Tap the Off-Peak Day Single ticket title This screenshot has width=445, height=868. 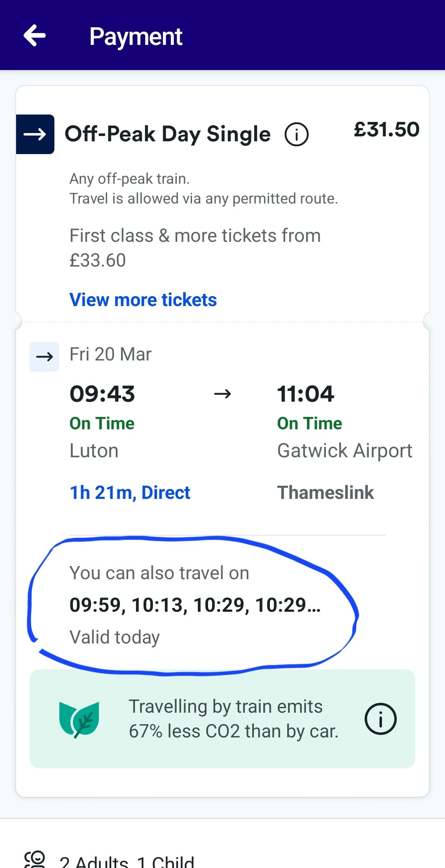point(168,134)
